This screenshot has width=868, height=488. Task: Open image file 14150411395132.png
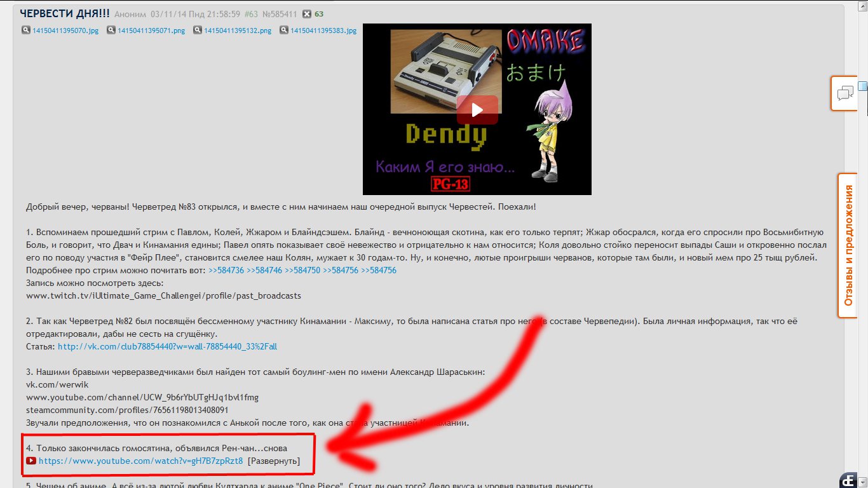(238, 30)
